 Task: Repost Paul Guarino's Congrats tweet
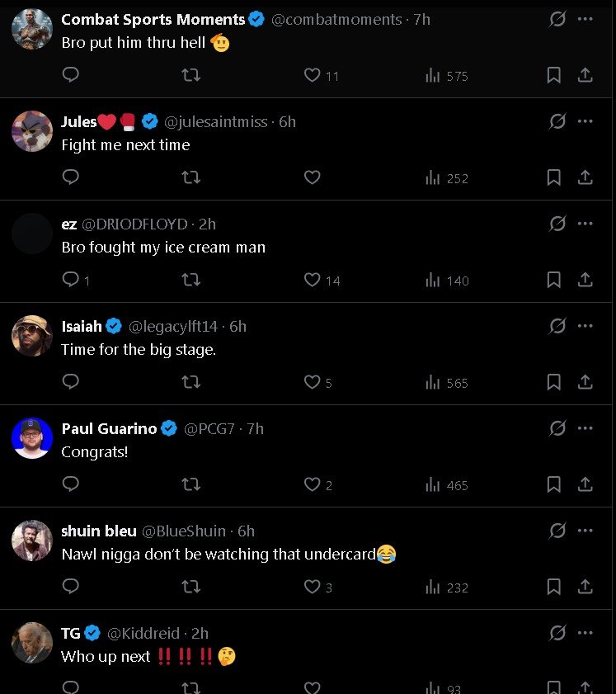(x=190, y=484)
